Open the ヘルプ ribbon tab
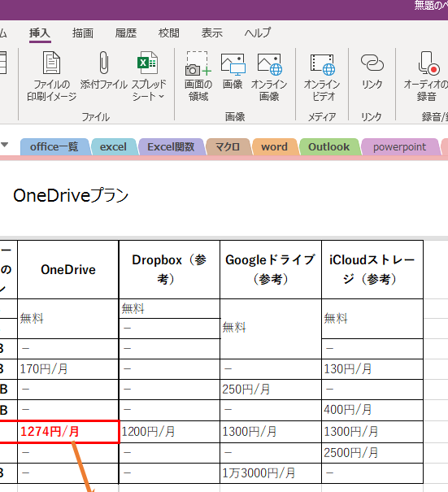 point(257,33)
